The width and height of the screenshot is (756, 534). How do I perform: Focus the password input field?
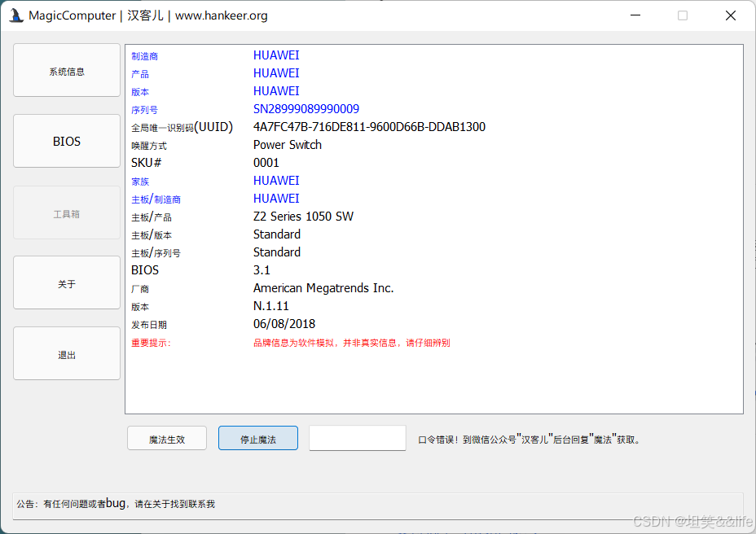point(358,438)
